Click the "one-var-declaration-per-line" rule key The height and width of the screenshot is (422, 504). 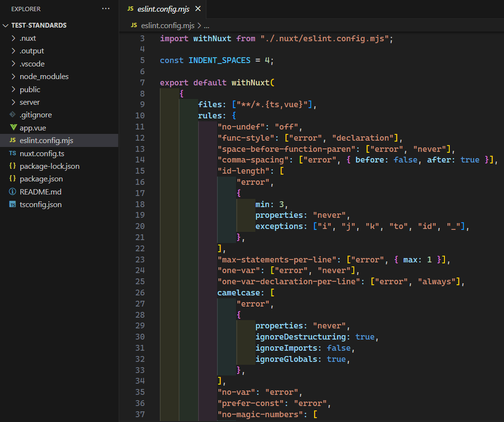point(289,282)
